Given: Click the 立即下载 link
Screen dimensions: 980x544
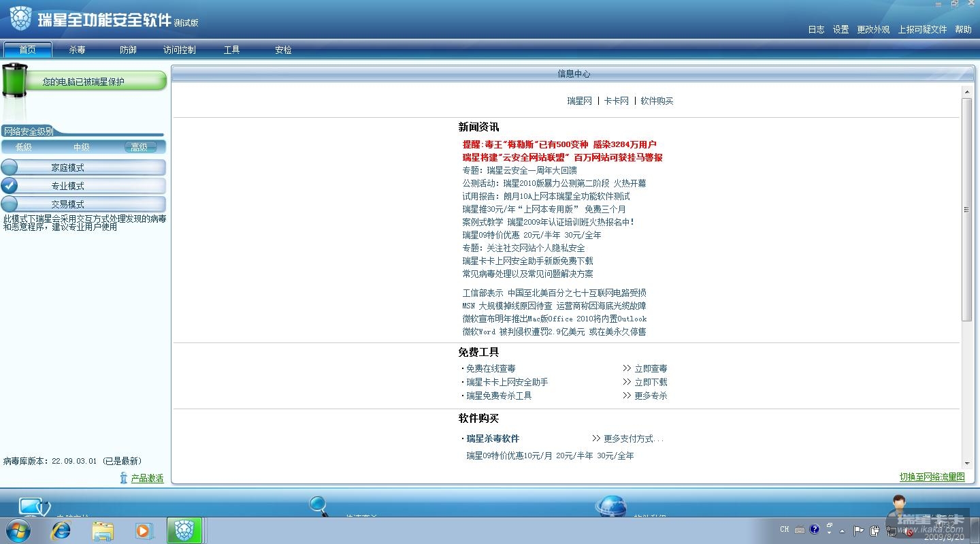Looking at the screenshot, I should tap(651, 382).
